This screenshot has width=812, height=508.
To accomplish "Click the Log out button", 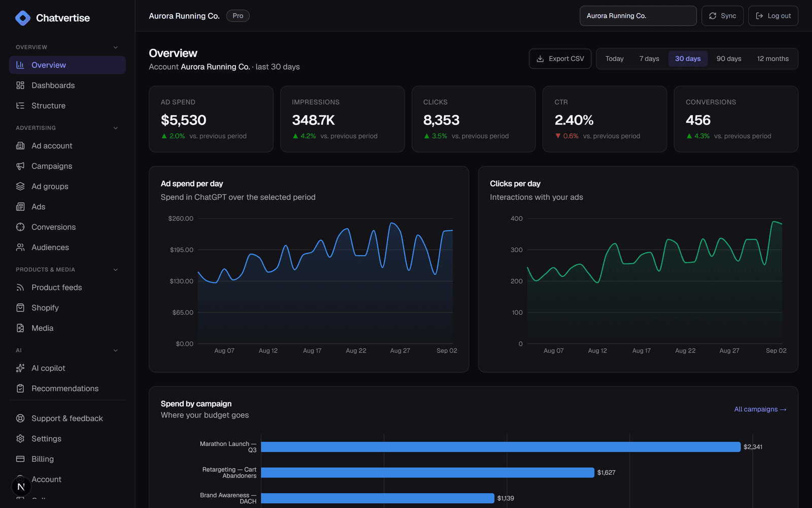I will coord(773,16).
